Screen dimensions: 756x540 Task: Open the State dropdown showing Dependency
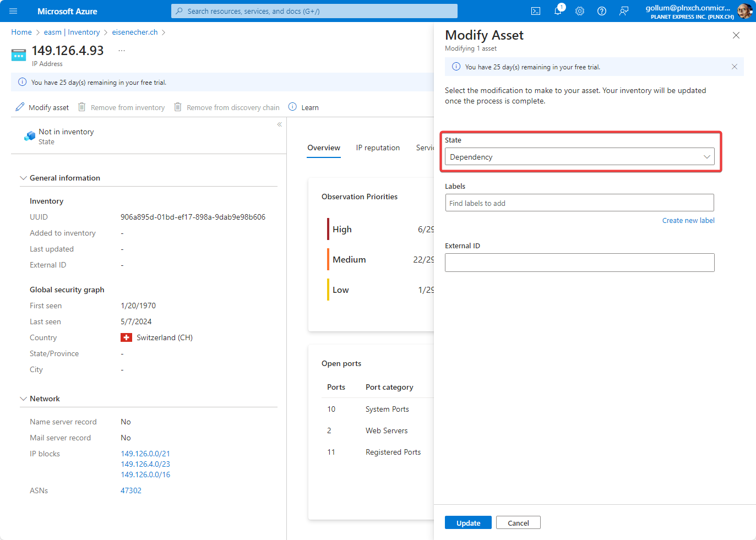pyautogui.click(x=579, y=157)
